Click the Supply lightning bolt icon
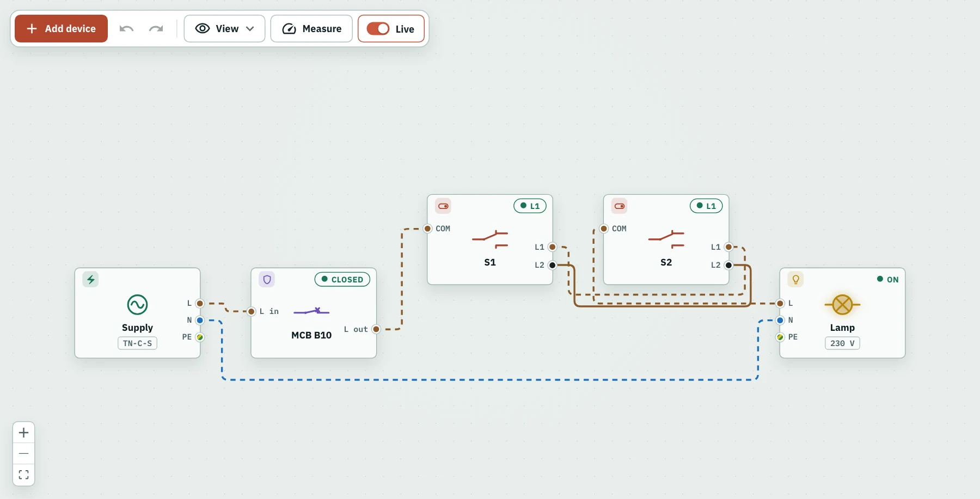The height and width of the screenshot is (499, 980). point(91,280)
